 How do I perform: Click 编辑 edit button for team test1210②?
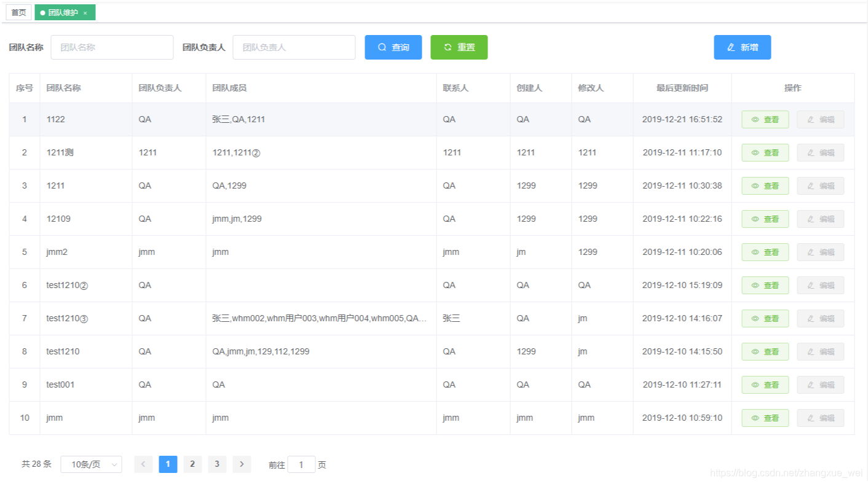[x=821, y=286]
